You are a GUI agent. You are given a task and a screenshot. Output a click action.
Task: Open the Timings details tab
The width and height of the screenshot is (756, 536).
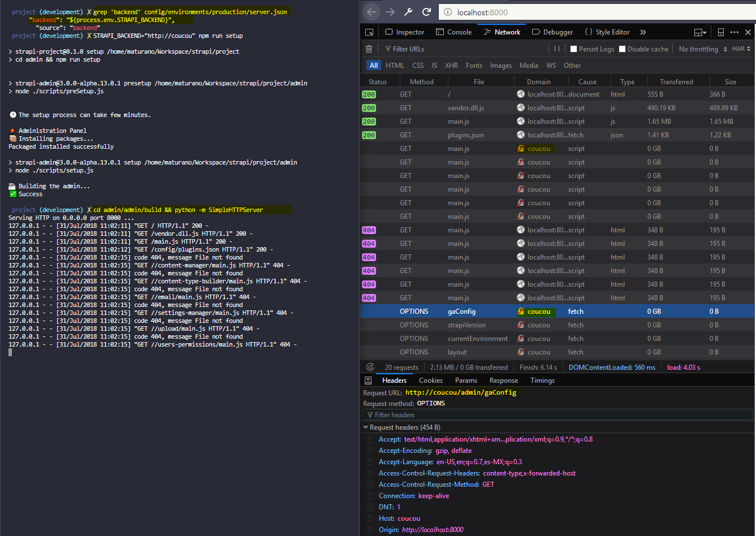pyautogui.click(x=542, y=381)
